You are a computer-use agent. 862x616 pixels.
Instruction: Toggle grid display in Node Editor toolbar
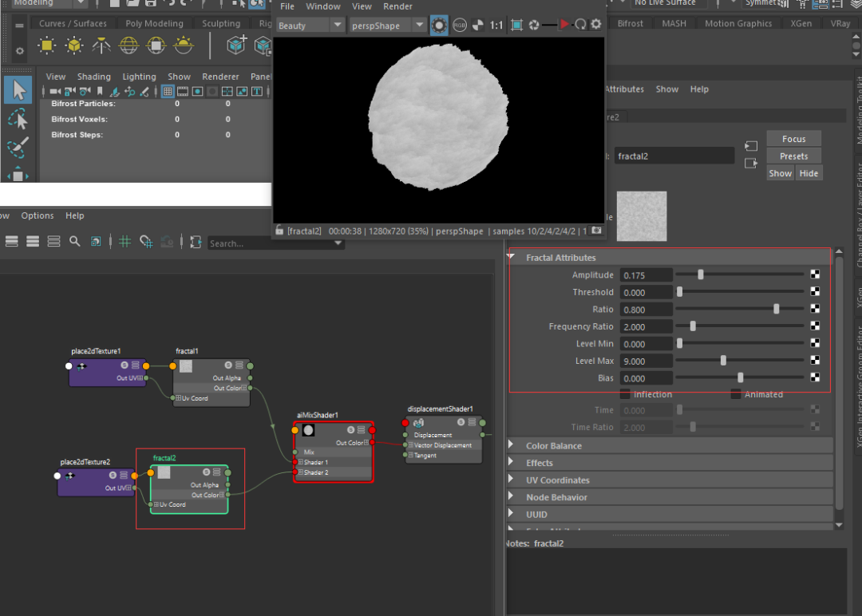point(125,242)
